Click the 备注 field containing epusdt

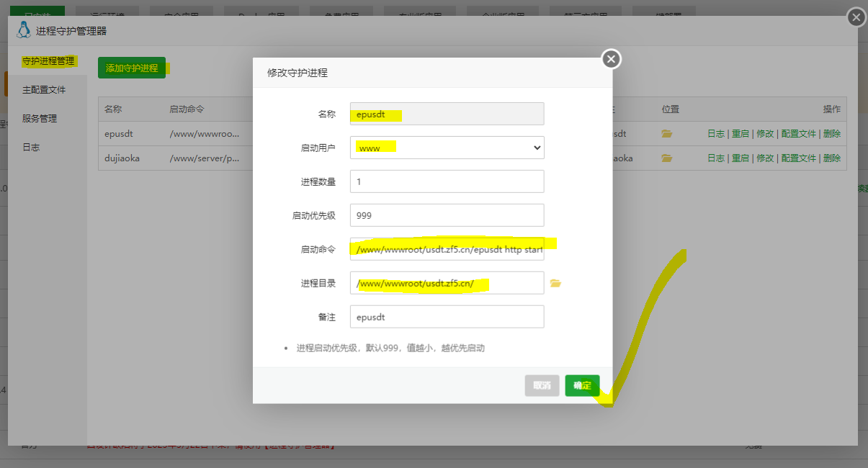(x=447, y=317)
